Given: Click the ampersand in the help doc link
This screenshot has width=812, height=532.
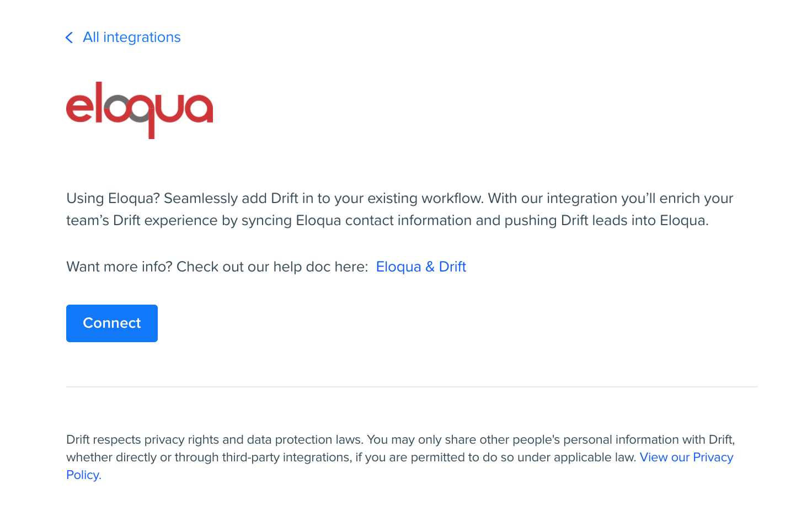Looking at the screenshot, I should tap(430, 267).
